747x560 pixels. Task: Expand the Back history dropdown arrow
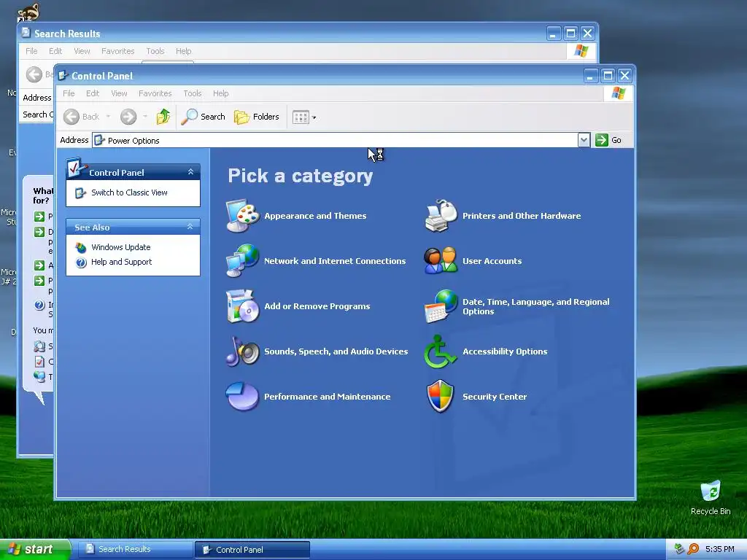(108, 117)
